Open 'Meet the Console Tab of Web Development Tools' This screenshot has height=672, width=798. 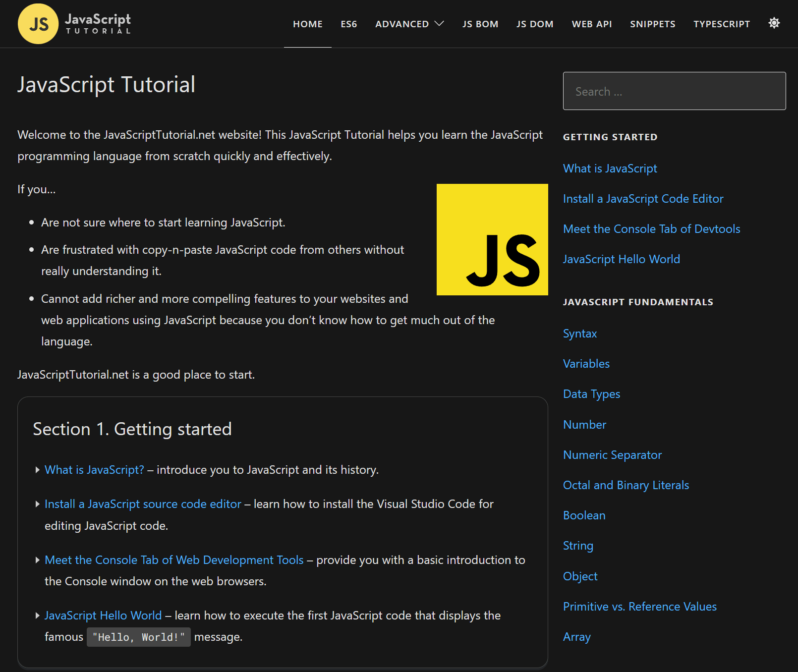pyautogui.click(x=174, y=560)
